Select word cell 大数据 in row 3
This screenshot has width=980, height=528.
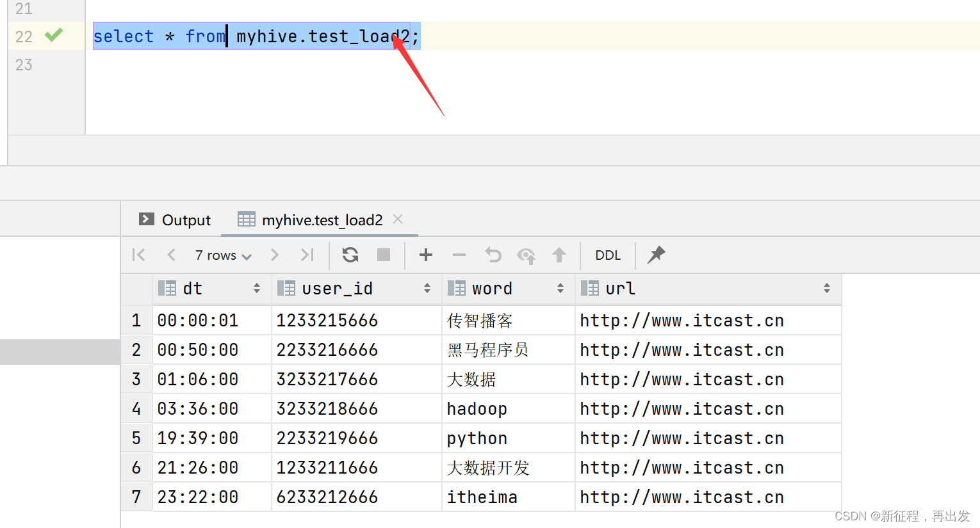coord(509,380)
